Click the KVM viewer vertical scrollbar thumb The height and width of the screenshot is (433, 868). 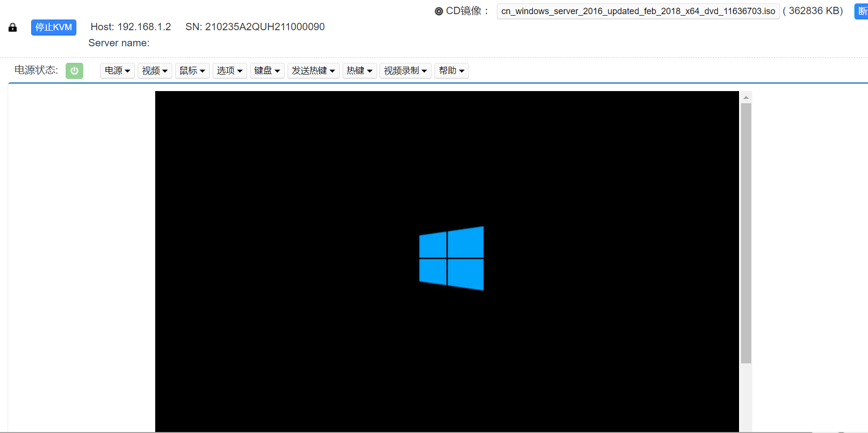pyautogui.click(x=746, y=233)
